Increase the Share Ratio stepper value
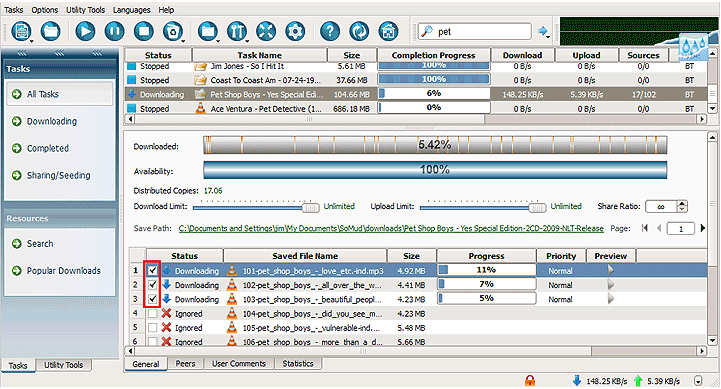This screenshot has height=389, width=721. 682,203
